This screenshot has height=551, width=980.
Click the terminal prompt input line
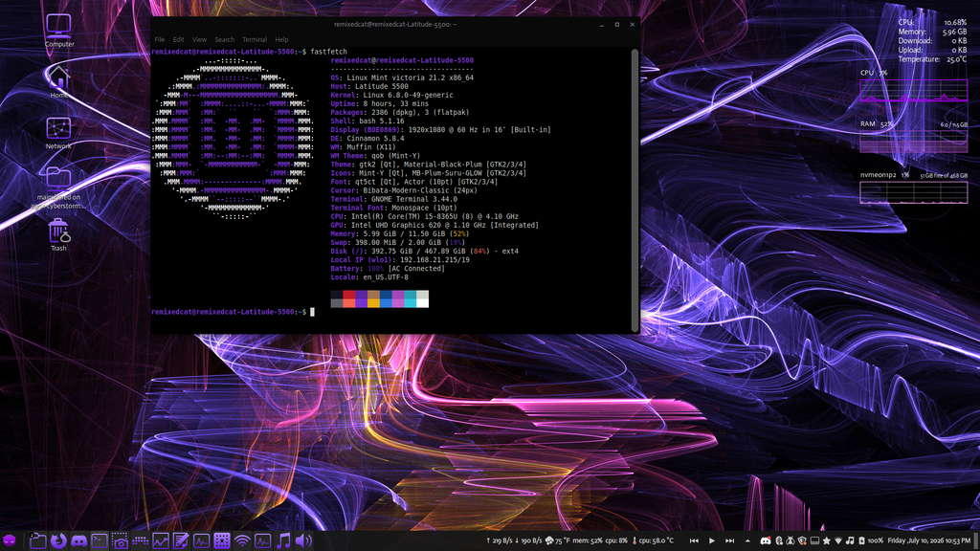click(x=233, y=312)
